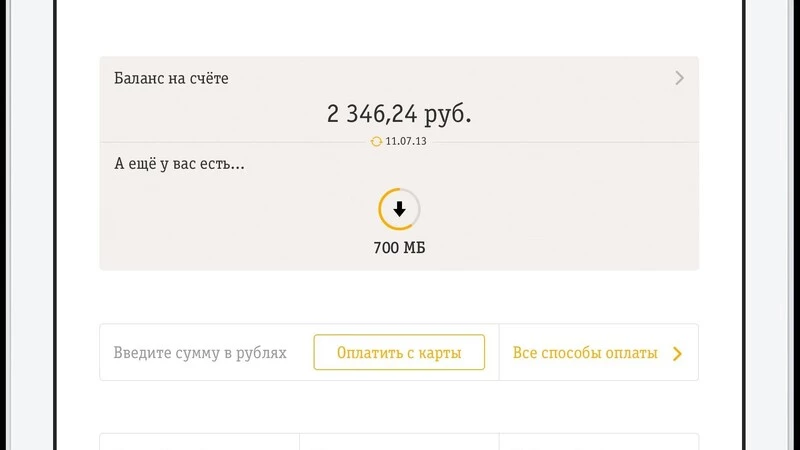This screenshot has width=800, height=450.
Task: Click the yellow chevron after Все способы оплаты
Action: point(677,353)
